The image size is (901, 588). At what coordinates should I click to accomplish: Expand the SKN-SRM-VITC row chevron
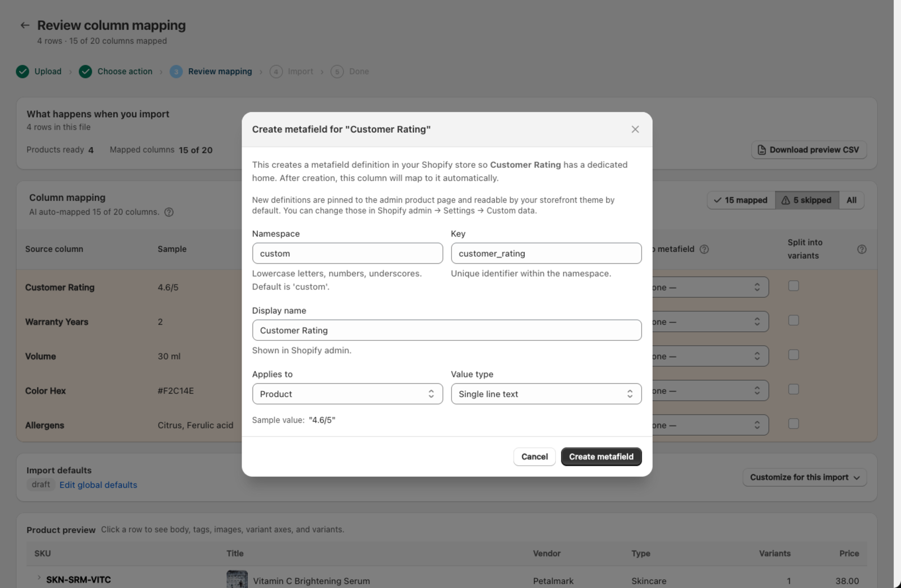click(x=39, y=578)
